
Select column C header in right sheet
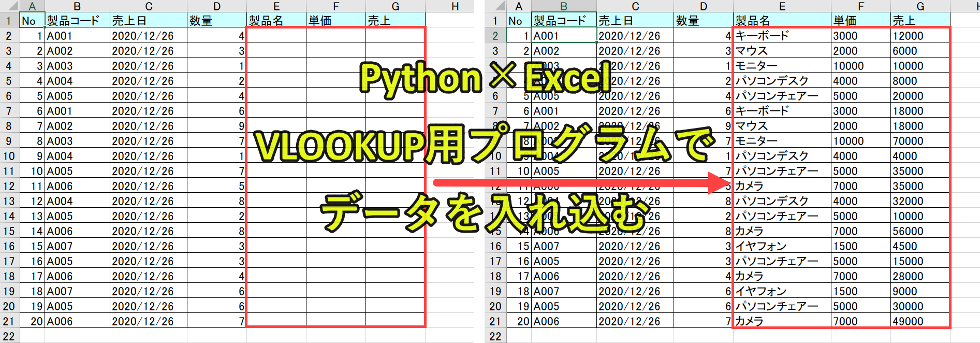[x=635, y=6]
